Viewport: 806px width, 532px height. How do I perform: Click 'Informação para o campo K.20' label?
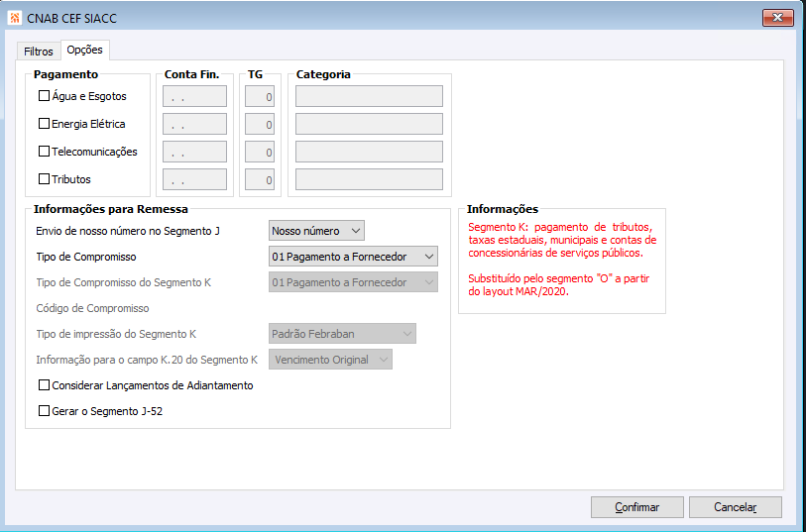147,360
